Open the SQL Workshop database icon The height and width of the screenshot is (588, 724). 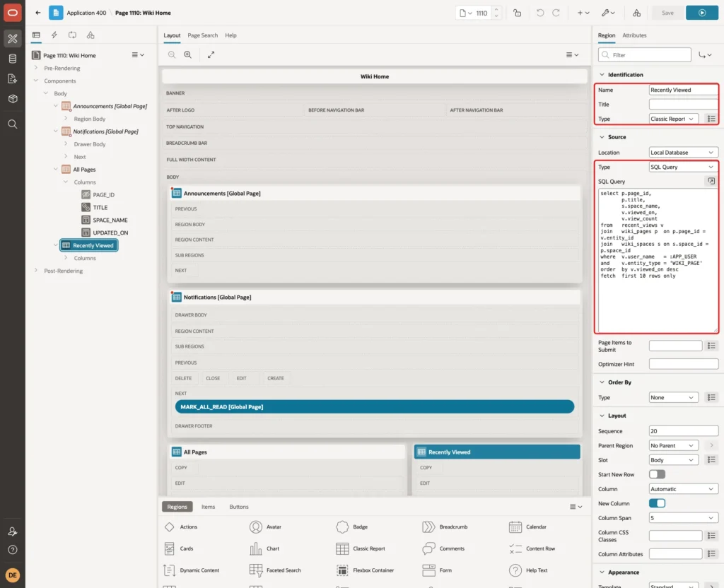[x=13, y=59]
